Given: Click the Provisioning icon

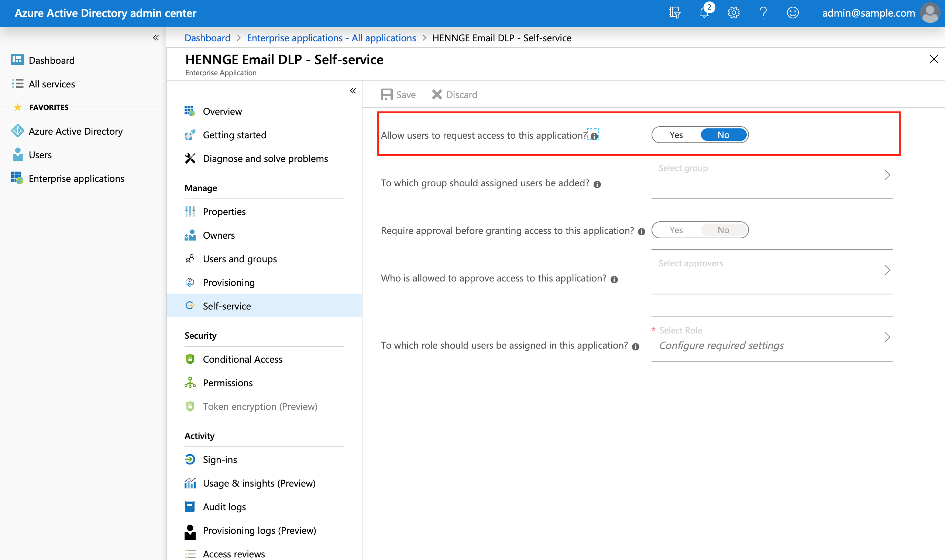Looking at the screenshot, I should point(190,282).
